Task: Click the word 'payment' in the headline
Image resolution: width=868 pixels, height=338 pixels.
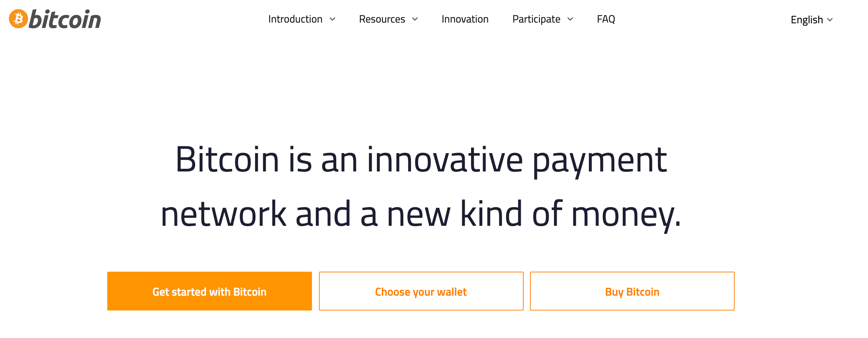Action: coord(599,161)
